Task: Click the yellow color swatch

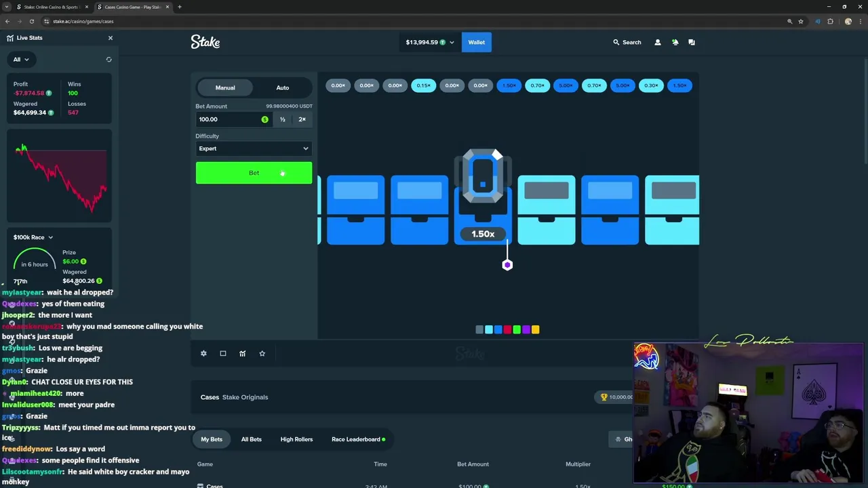Action: pos(535,329)
